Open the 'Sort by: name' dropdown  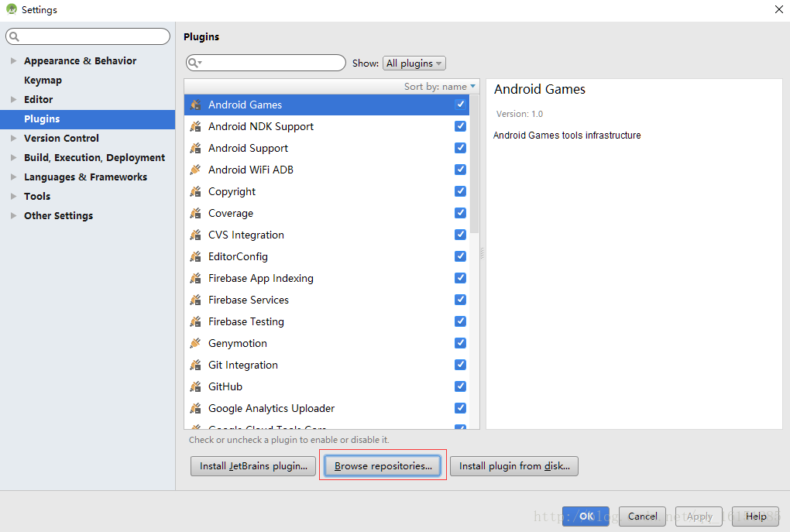pyautogui.click(x=439, y=87)
